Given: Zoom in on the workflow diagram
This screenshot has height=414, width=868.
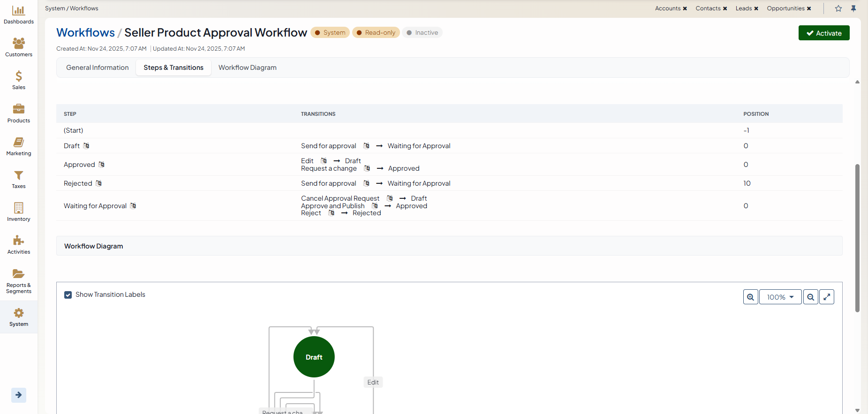Looking at the screenshot, I should click(x=750, y=297).
